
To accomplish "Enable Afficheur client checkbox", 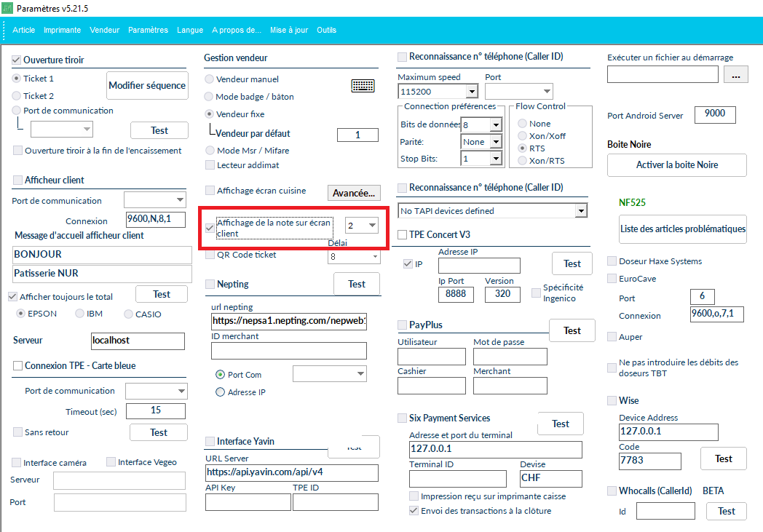I will [17, 180].
